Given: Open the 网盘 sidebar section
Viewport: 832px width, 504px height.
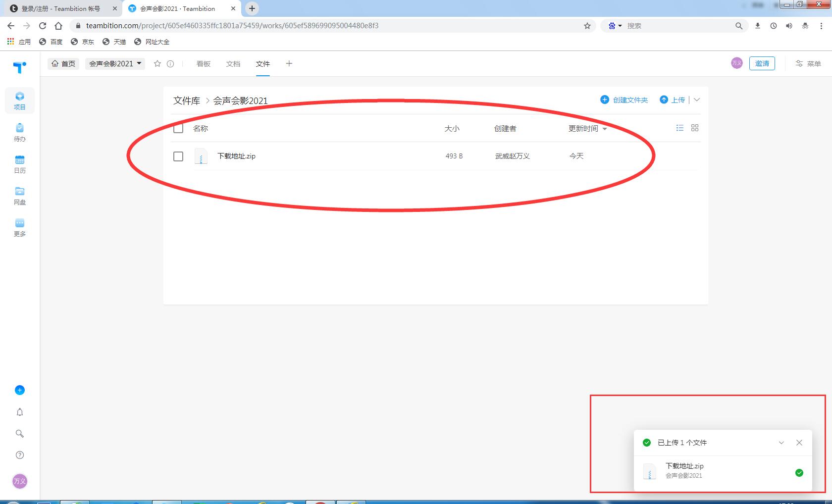Looking at the screenshot, I should click(20, 196).
